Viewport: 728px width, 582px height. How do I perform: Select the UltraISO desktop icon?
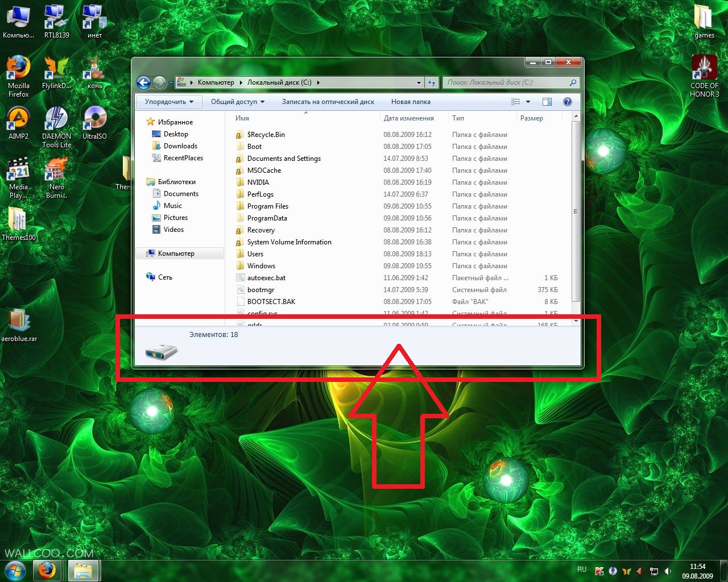(x=94, y=120)
